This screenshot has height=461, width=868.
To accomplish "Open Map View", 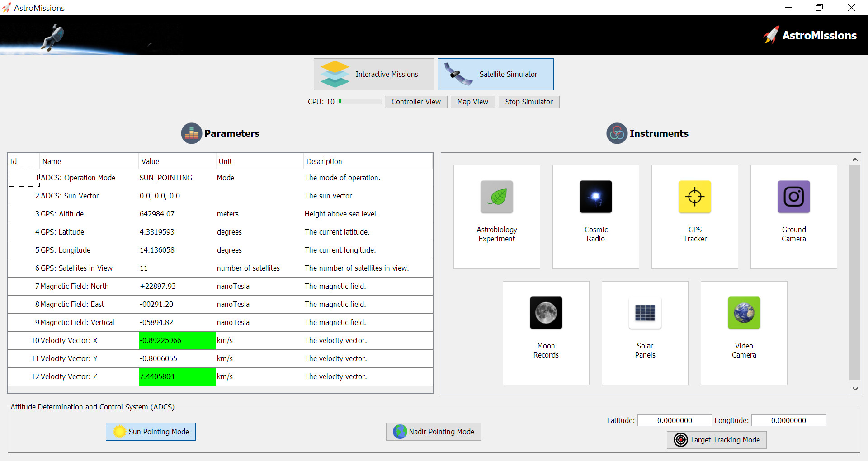I will pyautogui.click(x=472, y=102).
